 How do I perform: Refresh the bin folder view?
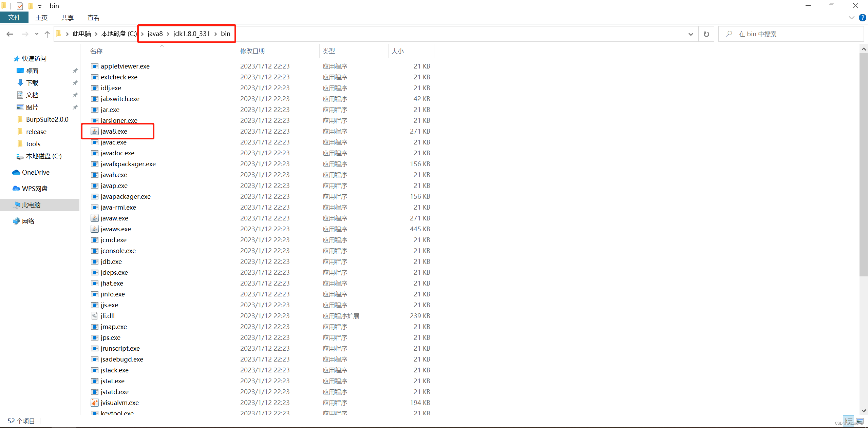(706, 34)
